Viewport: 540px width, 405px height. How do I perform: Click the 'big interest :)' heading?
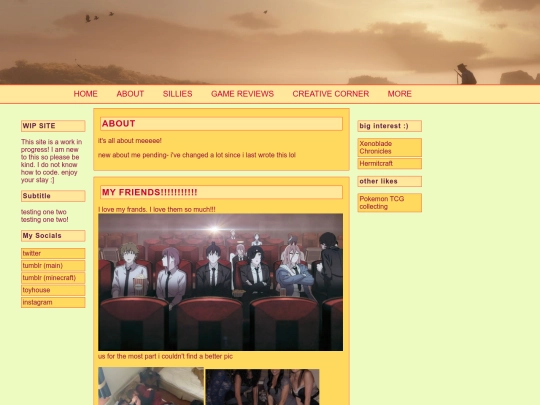390,126
